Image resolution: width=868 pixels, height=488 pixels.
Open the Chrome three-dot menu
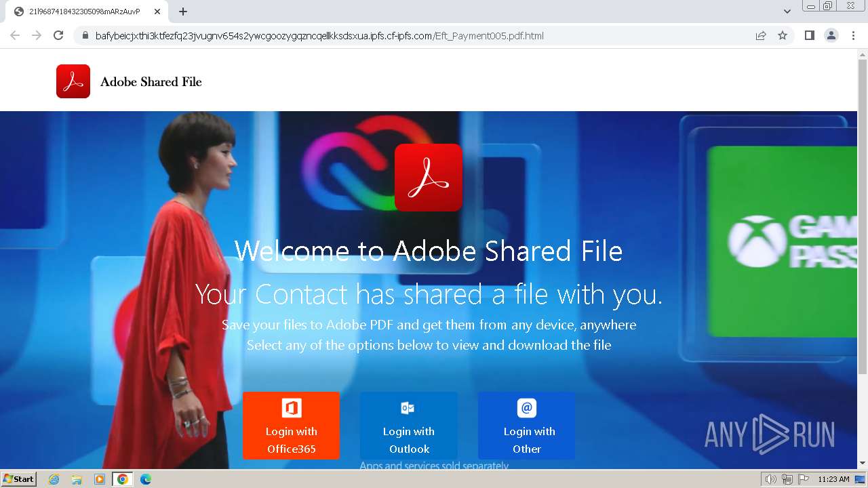[x=853, y=35]
